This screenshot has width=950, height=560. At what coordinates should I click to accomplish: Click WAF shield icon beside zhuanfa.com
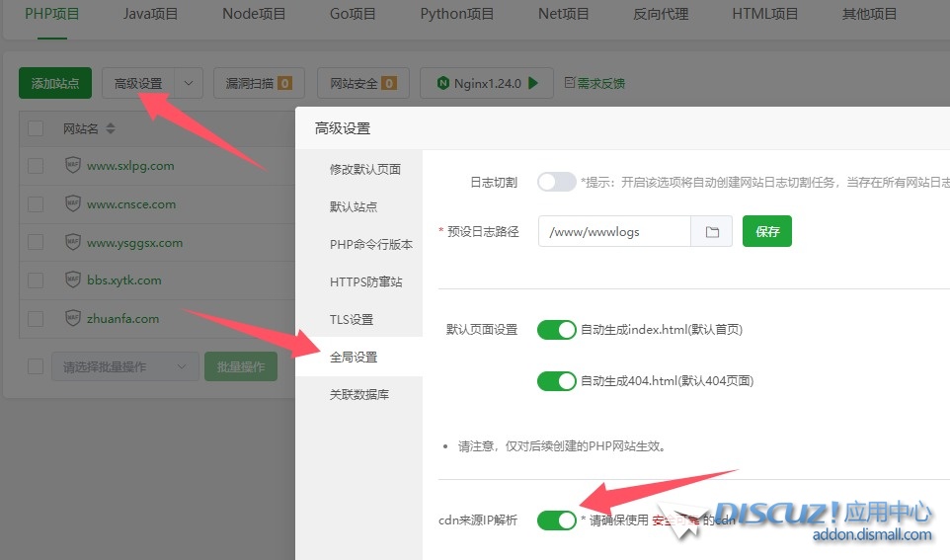(x=72, y=318)
